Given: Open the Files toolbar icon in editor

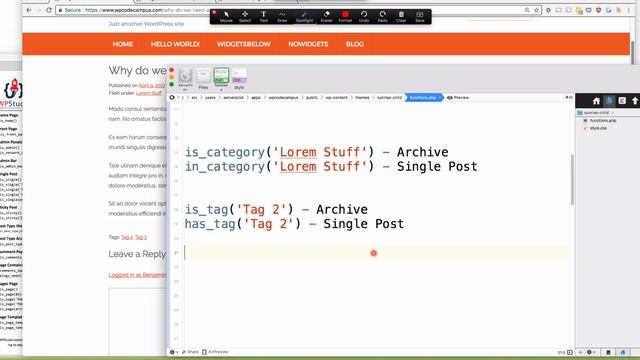Looking at the screenshot, I should pos(203,79).
